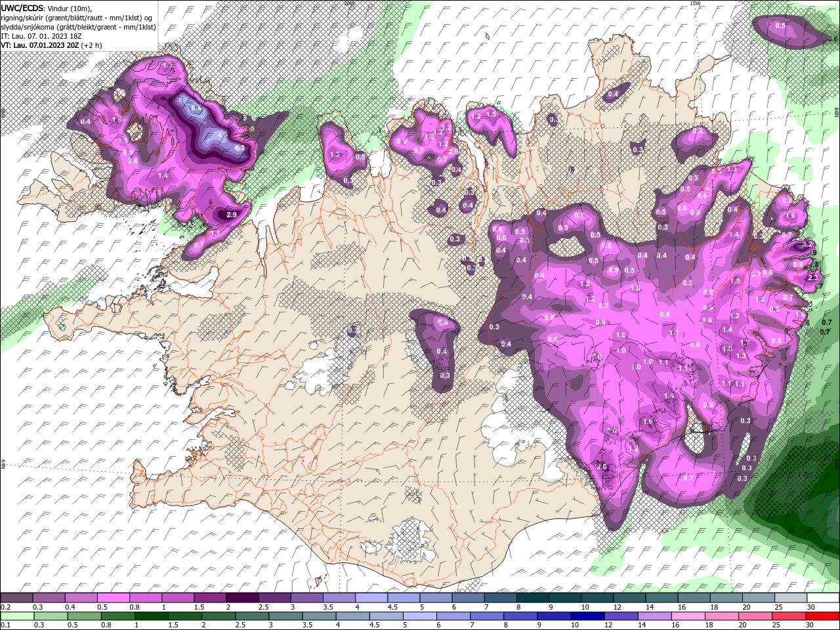
Task: Click the light lavender 4–4.5 snow legend swatch
Action: 371,598
